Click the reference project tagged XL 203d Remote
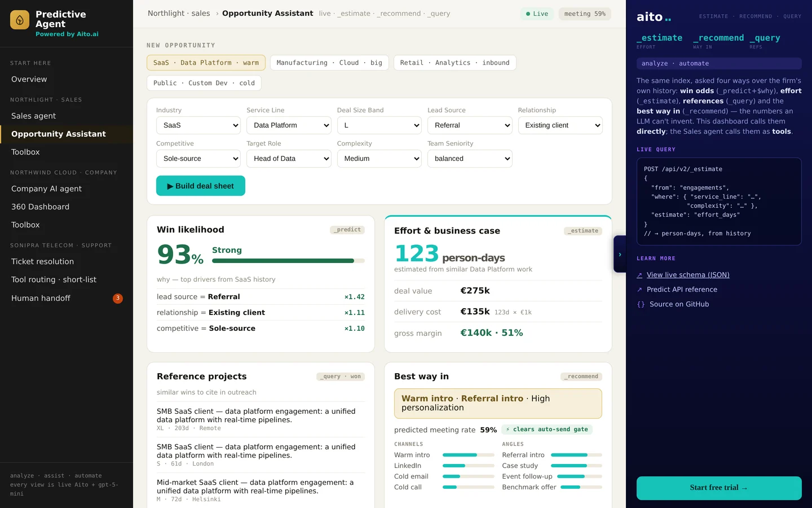Screen dimensions: 812x508 tap(261, 419)
